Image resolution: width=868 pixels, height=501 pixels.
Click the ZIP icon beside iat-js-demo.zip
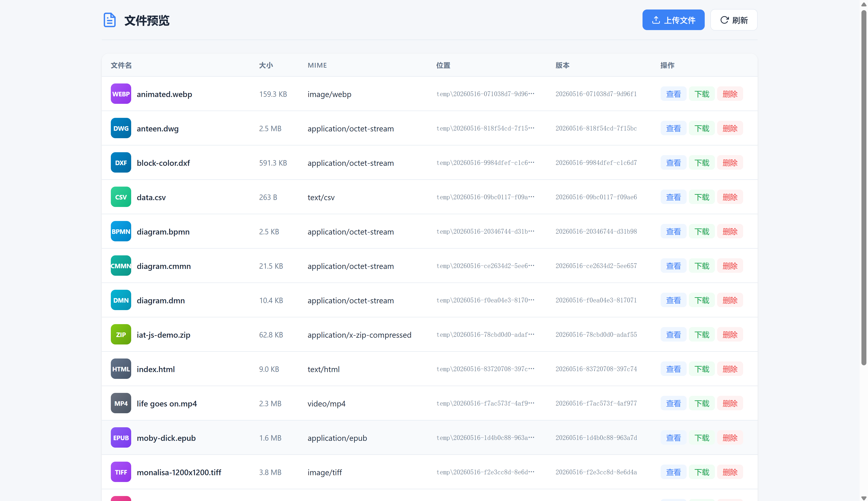[121, 335]
